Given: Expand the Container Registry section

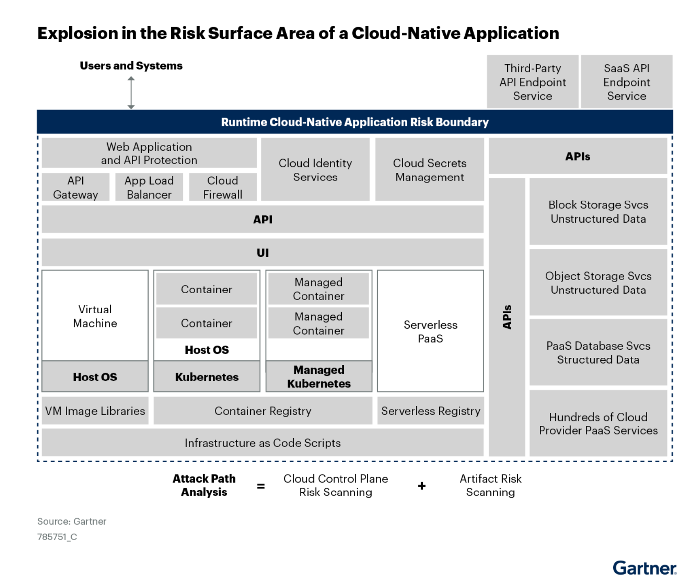Looking at the screenshot, I should (x=262, y=410).
